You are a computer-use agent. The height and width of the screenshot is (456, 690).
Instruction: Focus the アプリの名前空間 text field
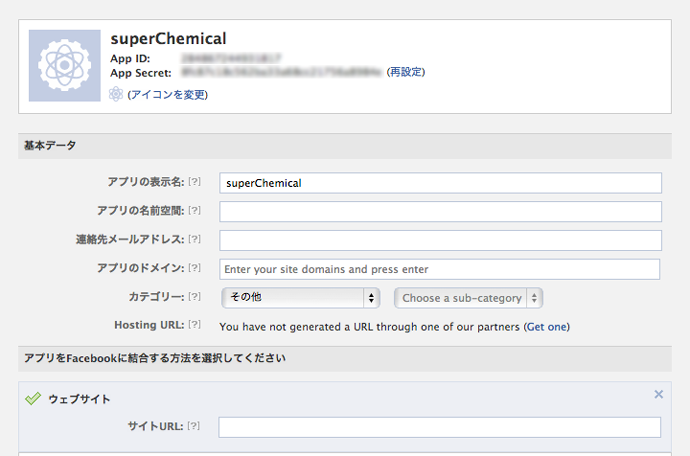(x=440, y=212)
